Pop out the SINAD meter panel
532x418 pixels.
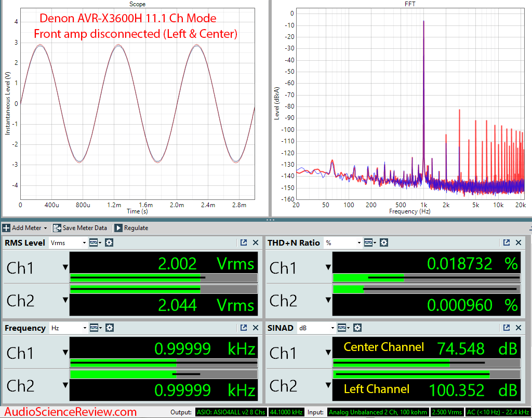point(506,328)
